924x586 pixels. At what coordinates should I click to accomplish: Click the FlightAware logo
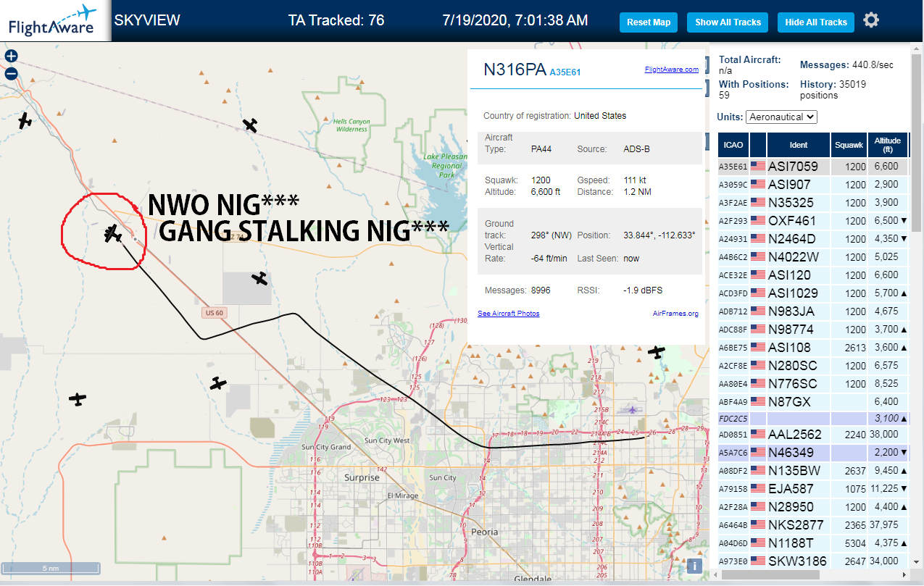pos(54,20)
